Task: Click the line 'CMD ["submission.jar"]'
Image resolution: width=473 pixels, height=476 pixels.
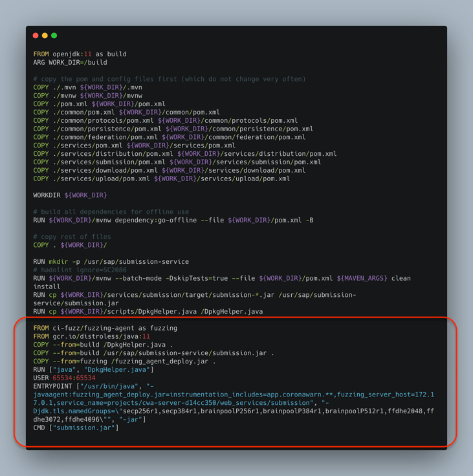Action: point(76,427)
